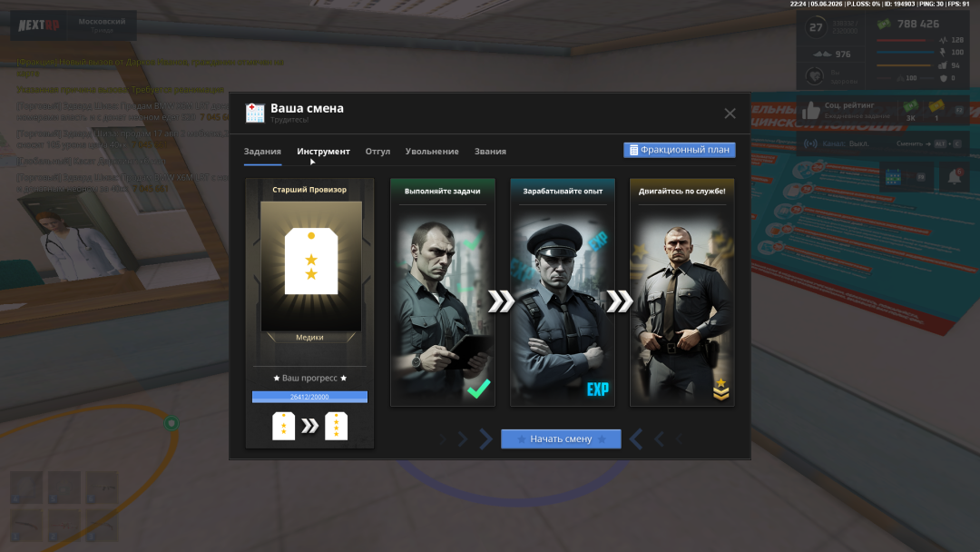Click the gold chevrons rank icon on career card
Viewport: 980px width, 552px height.
(720, 389)
